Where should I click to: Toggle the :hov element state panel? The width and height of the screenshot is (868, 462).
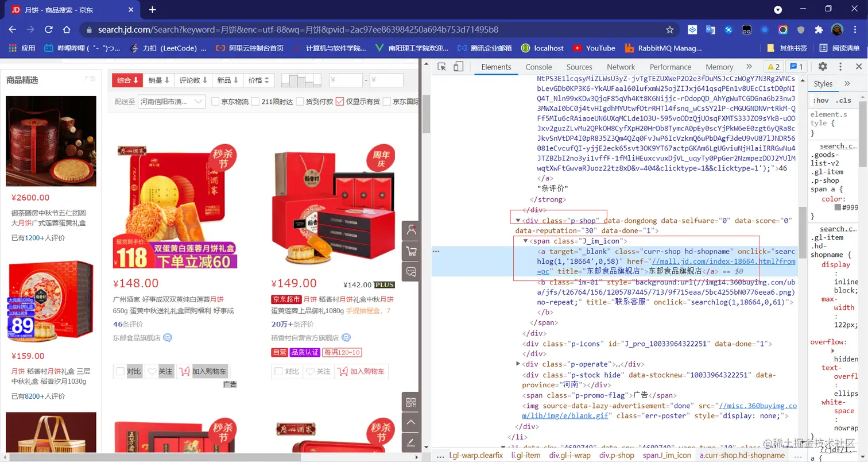820,101
